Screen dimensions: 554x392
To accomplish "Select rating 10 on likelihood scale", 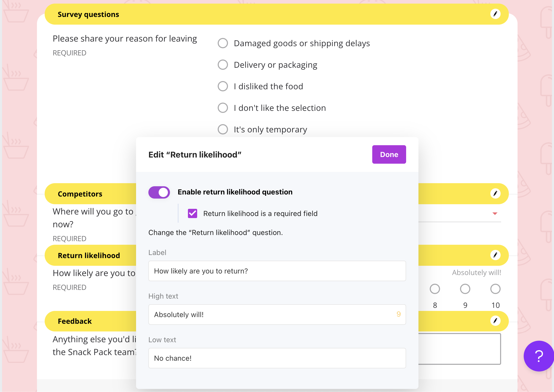I will [x=495, y=289].
